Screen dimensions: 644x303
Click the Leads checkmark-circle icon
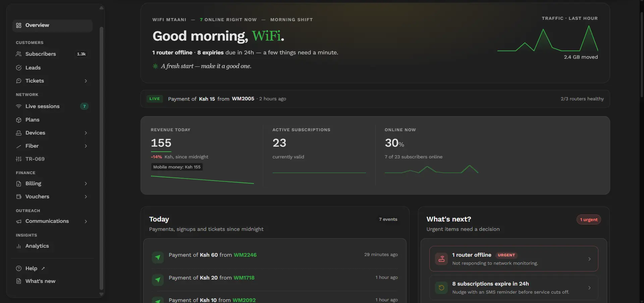coord(19,68)
